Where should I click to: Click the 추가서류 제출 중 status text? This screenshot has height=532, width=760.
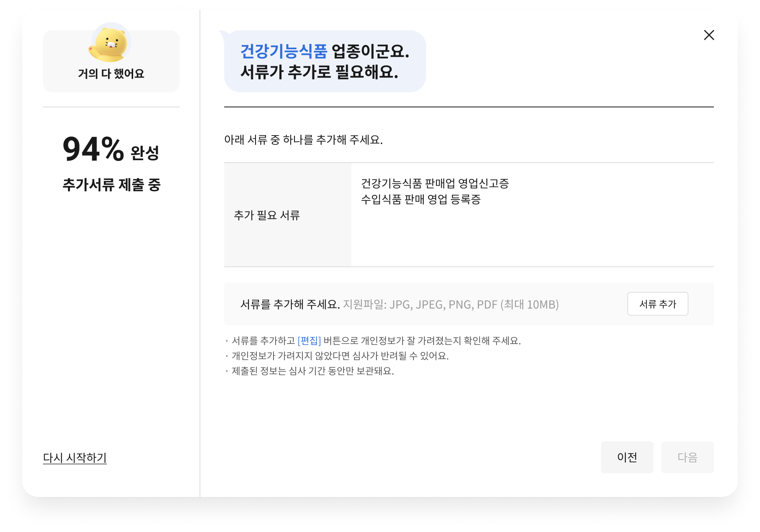pos(111,185)
